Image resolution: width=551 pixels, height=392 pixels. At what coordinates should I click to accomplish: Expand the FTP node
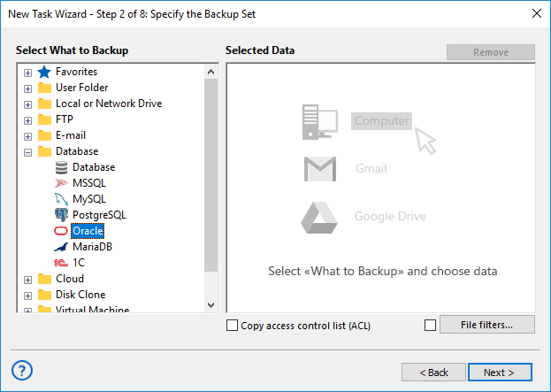pos(27,120)
